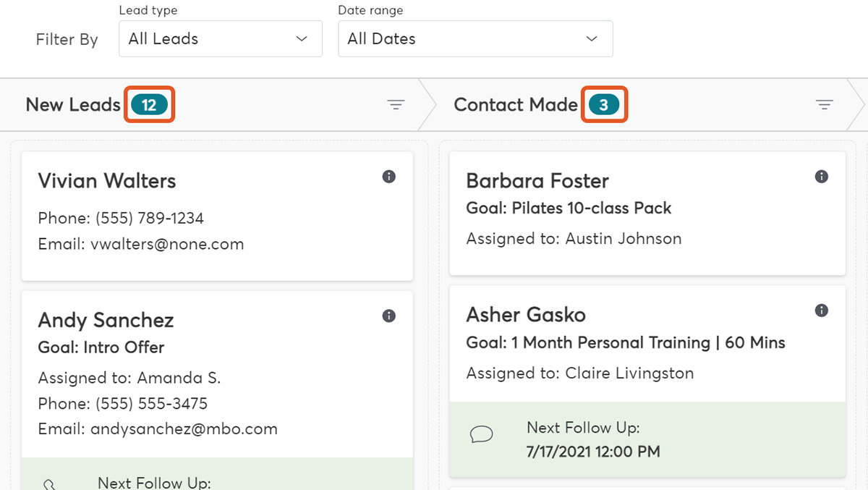This screenshot has width=868, height=490.
Task: Click Assigned to: Amanda S.
Action: [x=129, y=378]
